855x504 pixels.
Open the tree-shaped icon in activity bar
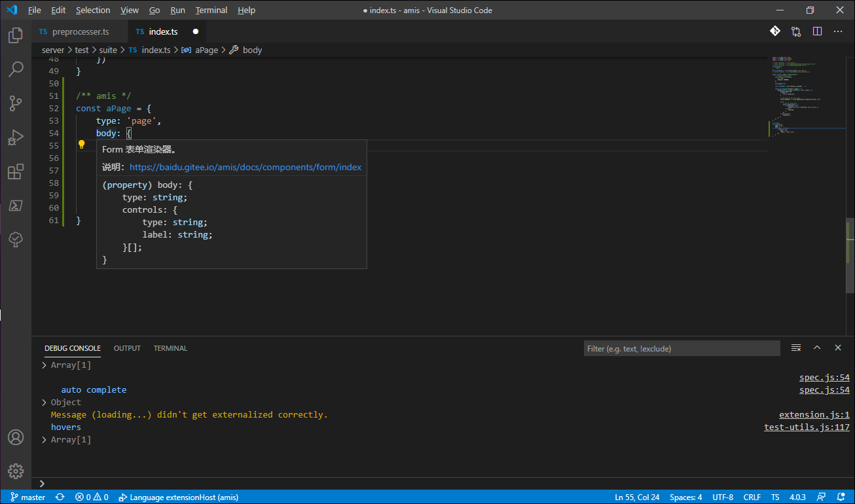(x=16, y=240)
